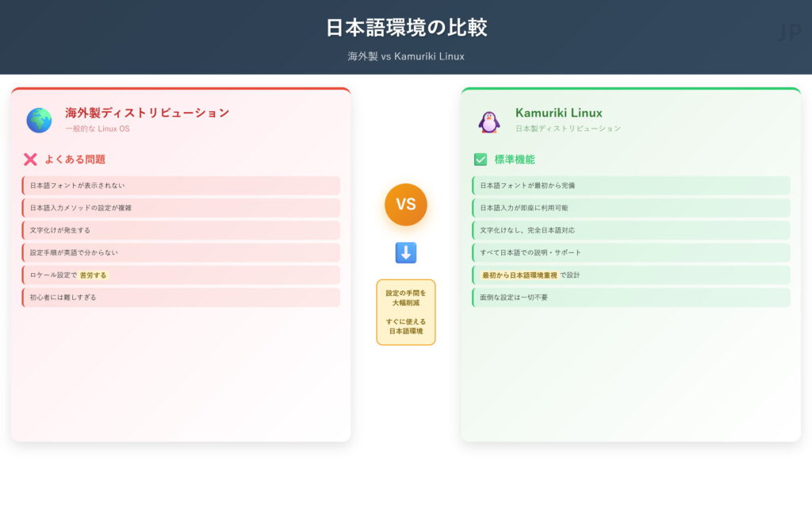Viewport: 812px width, 519px height.
Task: Select the 初心者には難しすぎる item
Action: [181, 298]
